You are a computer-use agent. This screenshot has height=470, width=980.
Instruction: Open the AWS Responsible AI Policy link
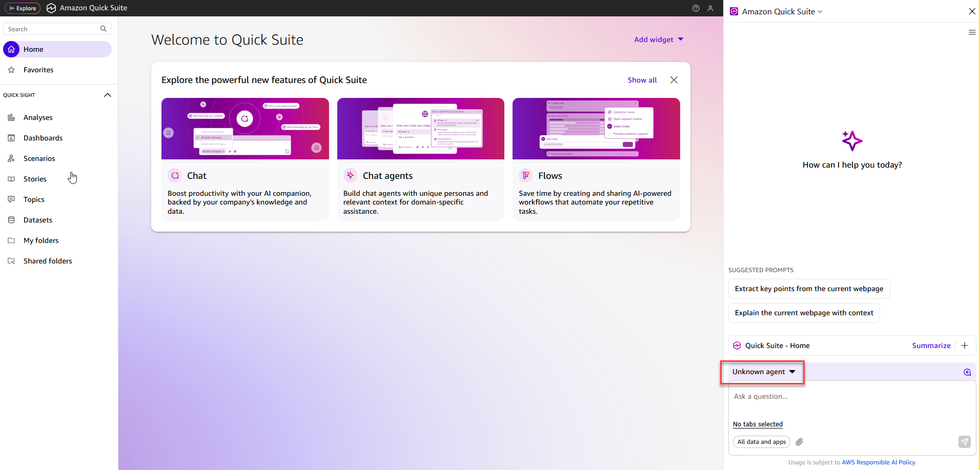click(879, 462)
